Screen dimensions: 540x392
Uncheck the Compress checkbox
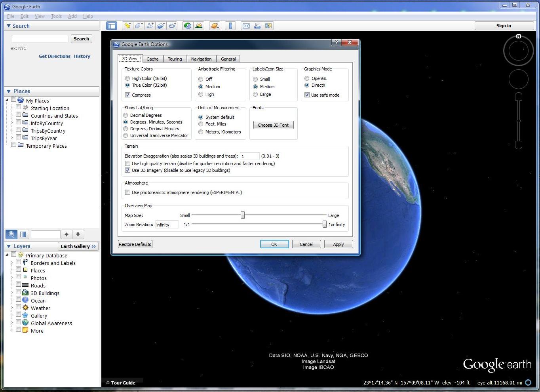[x=127, y=95]
